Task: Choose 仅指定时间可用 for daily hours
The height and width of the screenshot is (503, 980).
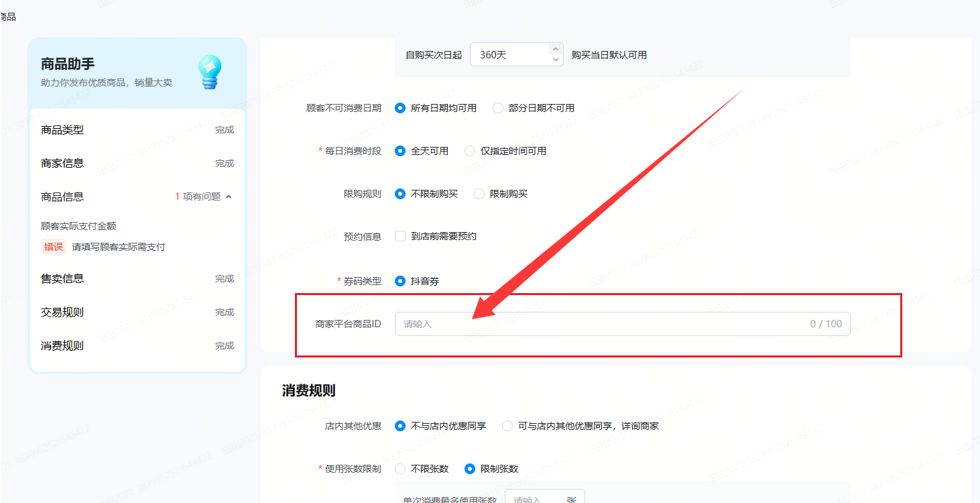Action: coord(470,151)
